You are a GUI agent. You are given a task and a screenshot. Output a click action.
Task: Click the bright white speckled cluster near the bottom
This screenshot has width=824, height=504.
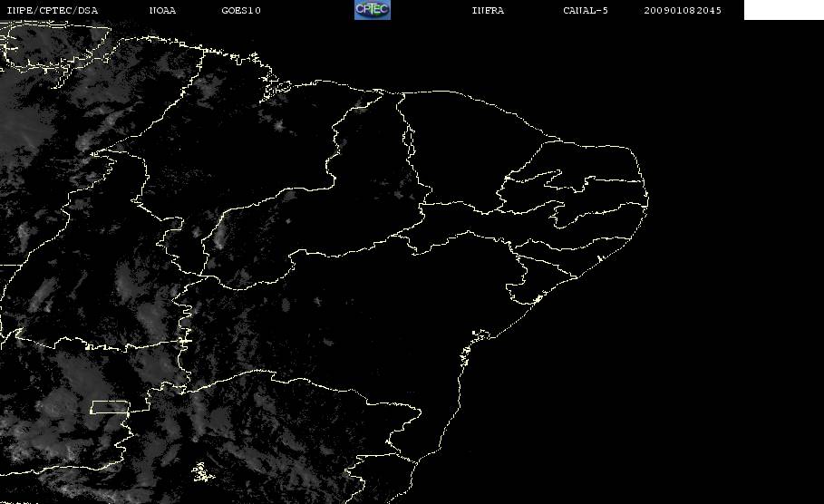tap(202, 472)
